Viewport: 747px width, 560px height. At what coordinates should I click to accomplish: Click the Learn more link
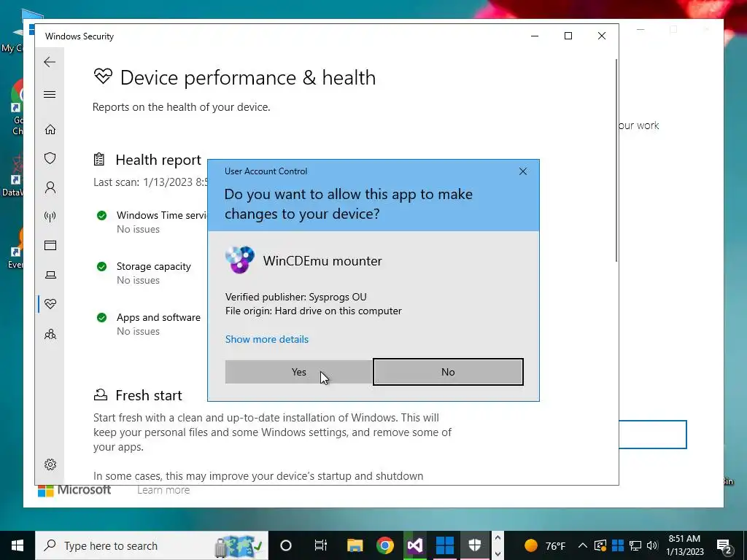(x=163, y=490)
